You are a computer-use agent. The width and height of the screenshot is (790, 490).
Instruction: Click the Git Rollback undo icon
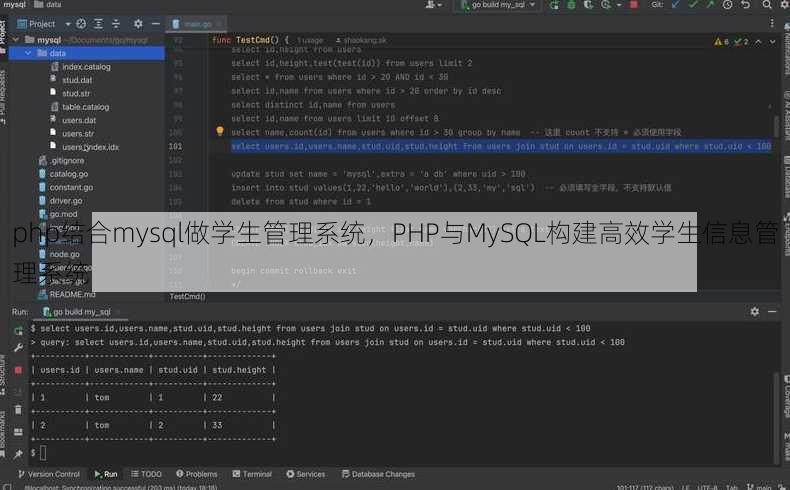click(x=746, y=5)
